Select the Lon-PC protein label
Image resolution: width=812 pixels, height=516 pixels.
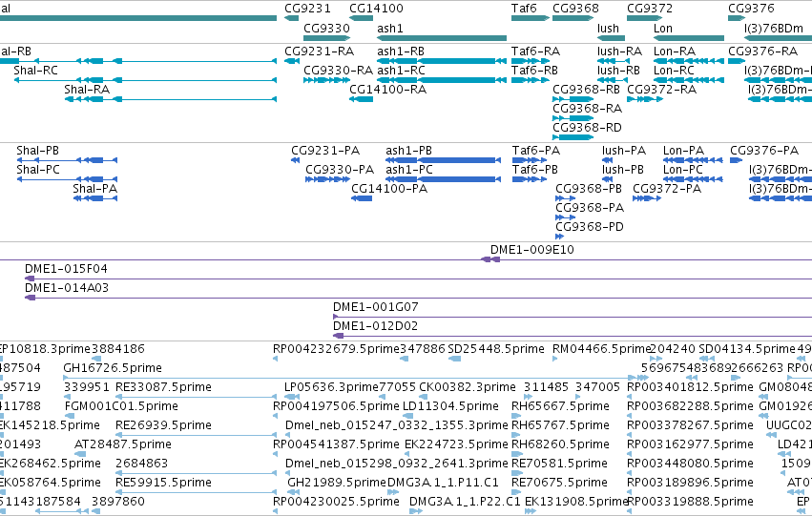[683, 170]
